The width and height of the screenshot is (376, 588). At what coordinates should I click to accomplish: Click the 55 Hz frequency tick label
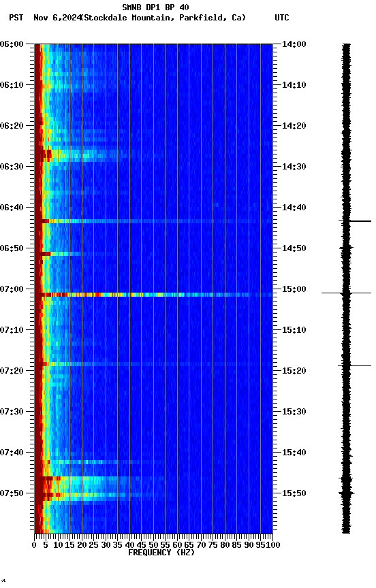pyautogui.click(x=166, y=545)
